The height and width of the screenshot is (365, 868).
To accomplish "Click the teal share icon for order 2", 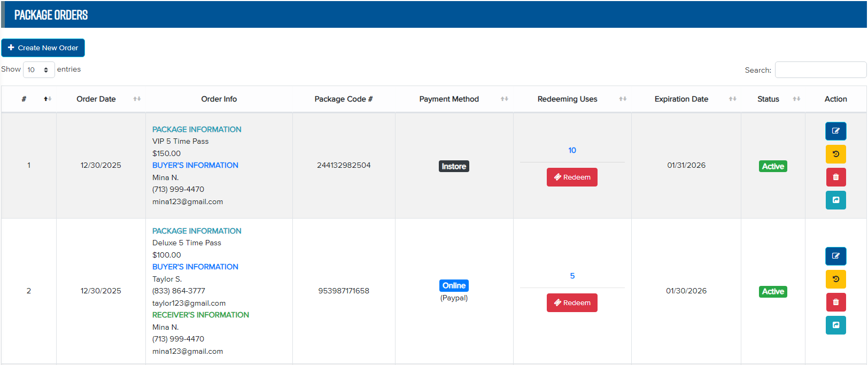I will coord(835,325).
